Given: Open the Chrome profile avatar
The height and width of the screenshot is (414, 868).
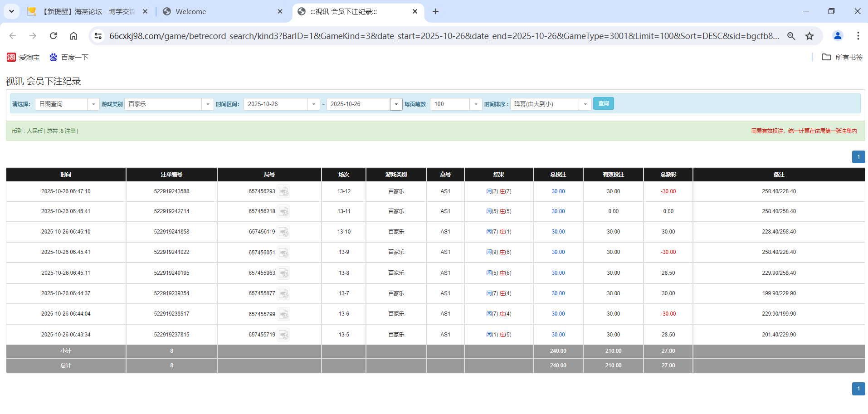Looking at the screenshot, I should [838, 36].
